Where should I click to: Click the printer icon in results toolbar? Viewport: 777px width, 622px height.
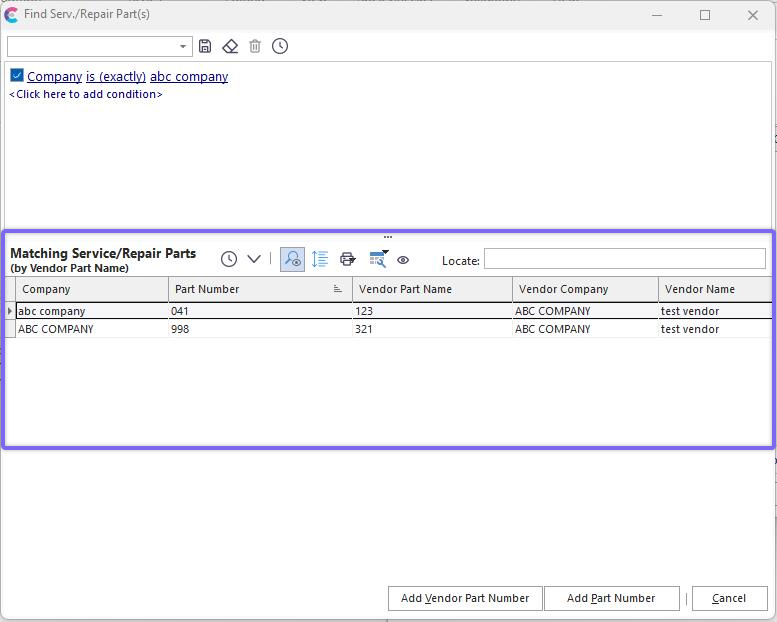click(x=348, y=259)
